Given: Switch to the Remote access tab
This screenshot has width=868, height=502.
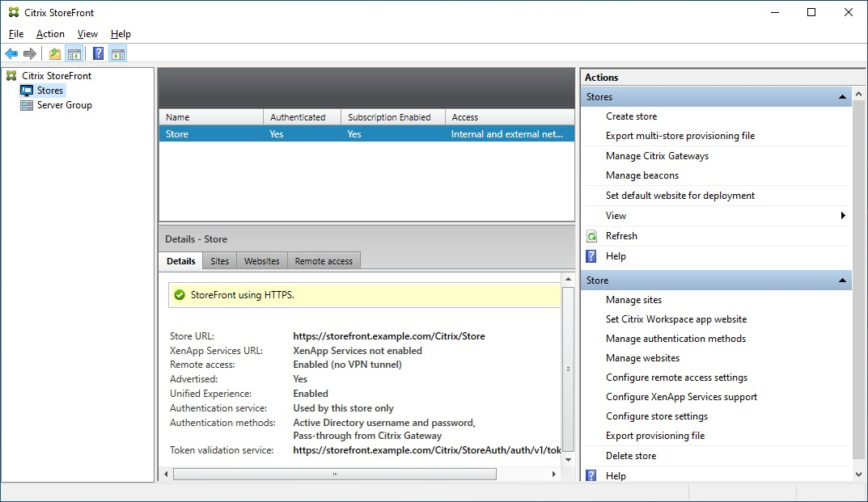Looking at the screenshot, I should [323, 260].
